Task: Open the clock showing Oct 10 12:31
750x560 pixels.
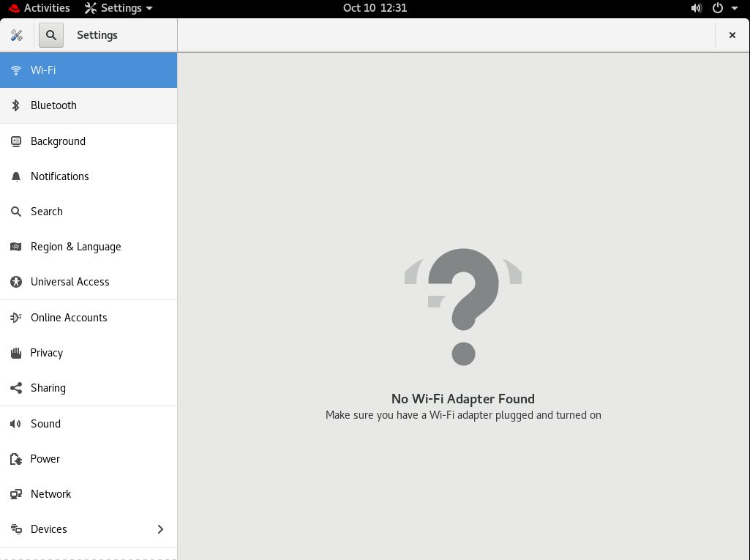Action: coord(375,8)
